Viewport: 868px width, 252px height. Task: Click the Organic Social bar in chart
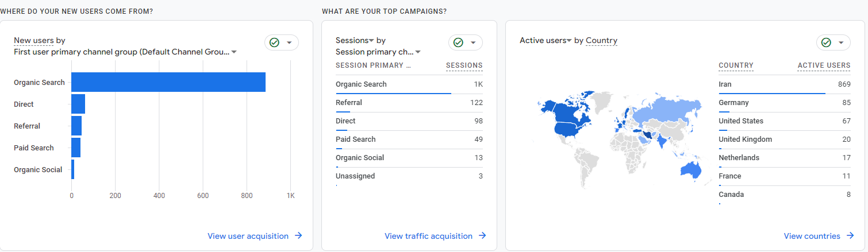pos(73,169)
